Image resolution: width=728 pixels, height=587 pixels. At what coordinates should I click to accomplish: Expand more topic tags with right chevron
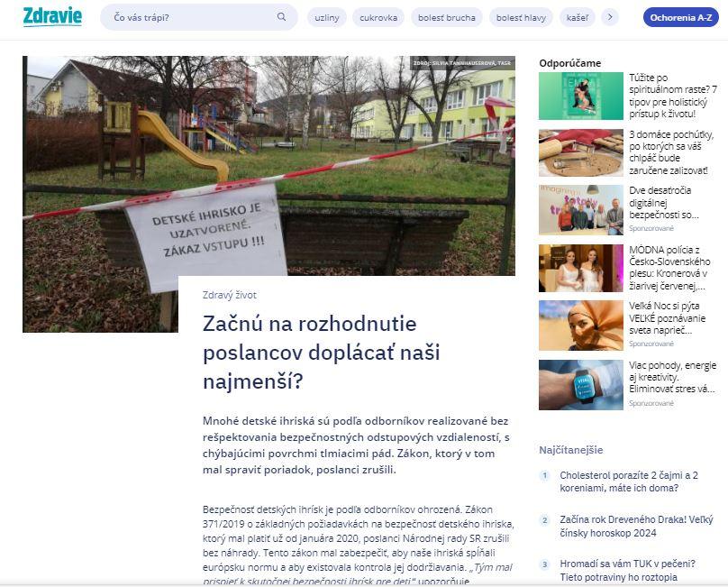pyautogui.click(x=610, y=17)
